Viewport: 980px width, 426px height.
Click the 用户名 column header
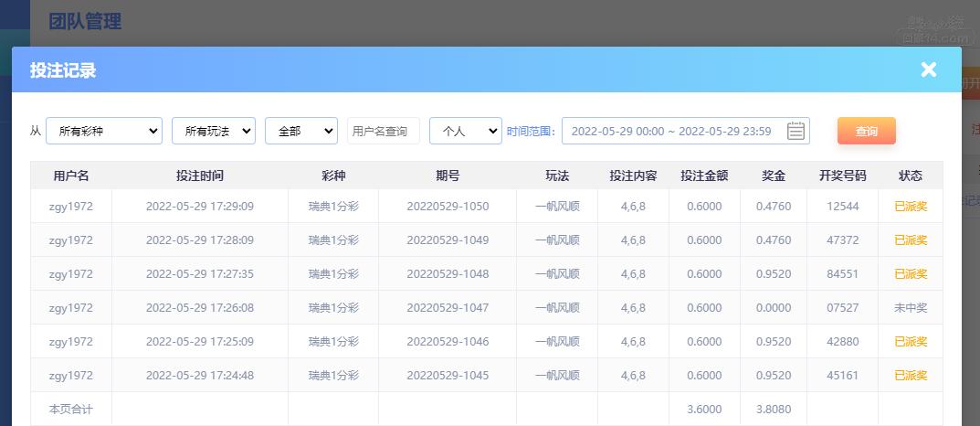(x=71, y=176)
